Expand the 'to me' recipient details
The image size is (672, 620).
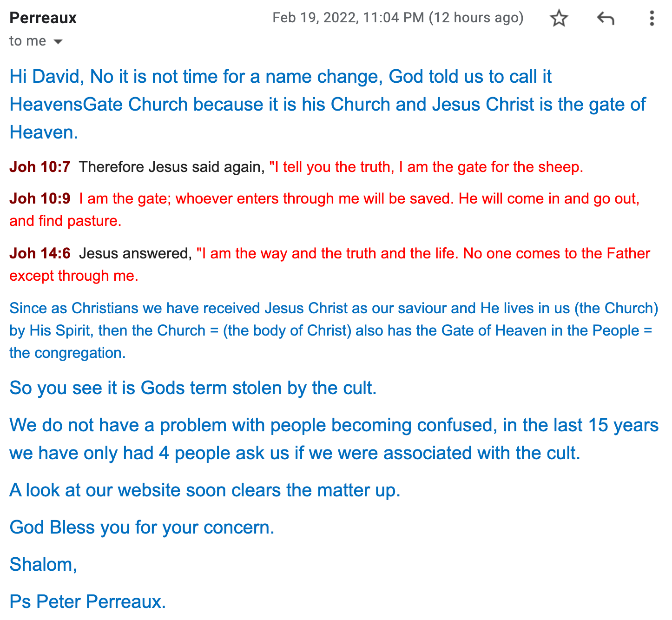59,41
